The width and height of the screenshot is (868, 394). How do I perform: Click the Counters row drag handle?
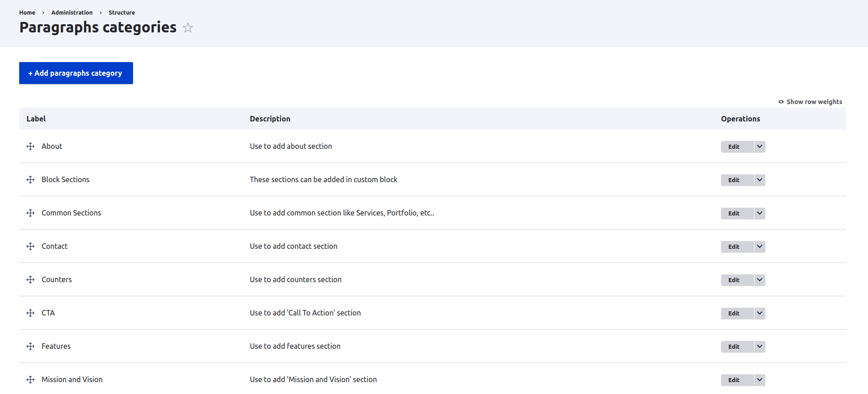pos(31,280)
